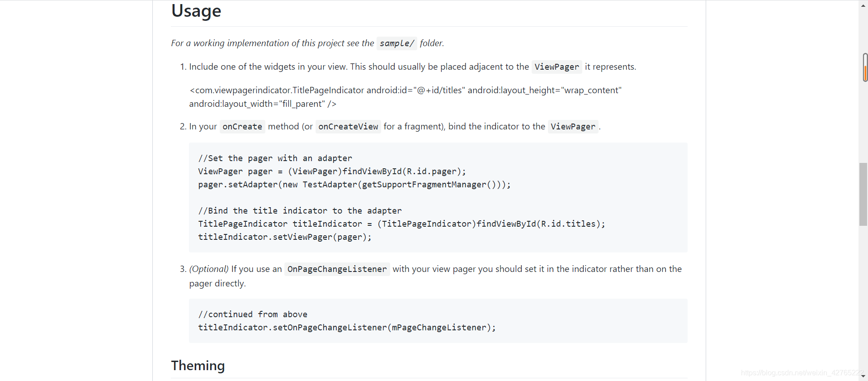The height and width of the screenshot is (381, 868).
Task: Click the //continued from above comment
Action: pos(253,314)
